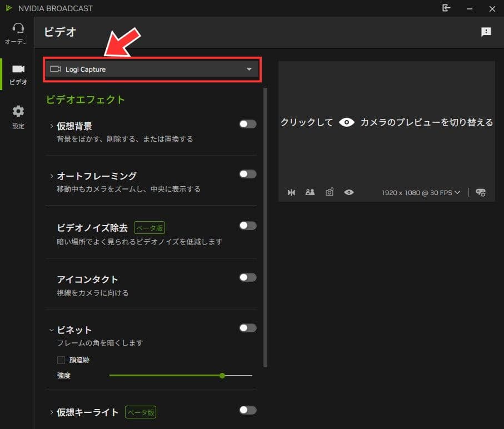Click the exit/sign-out icon in title bar
This screenshot has height=429, width=504.
click(x=446, y=8)
